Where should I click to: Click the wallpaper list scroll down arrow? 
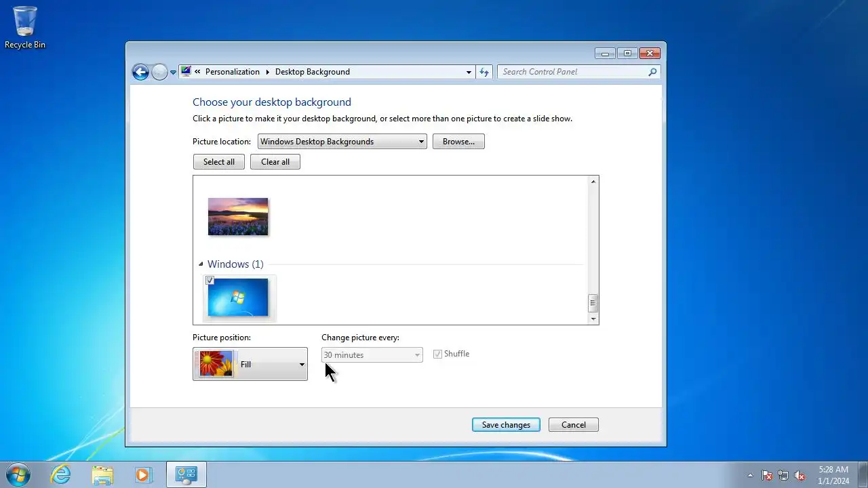click(593, 319)
